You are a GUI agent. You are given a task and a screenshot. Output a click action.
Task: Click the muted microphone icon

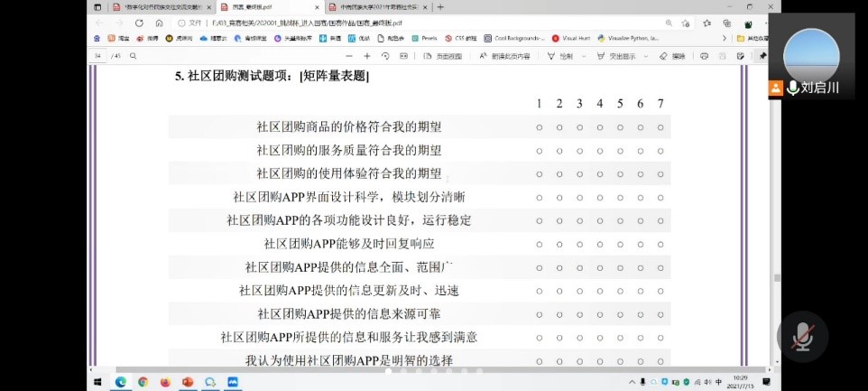pyautogui.click(x=802, y=334)
